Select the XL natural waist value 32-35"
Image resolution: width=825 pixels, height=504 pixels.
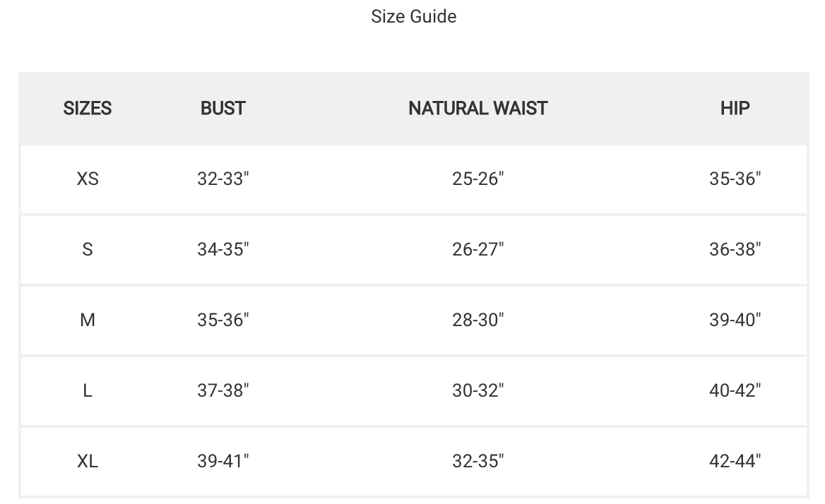click(x=477, y=461)
